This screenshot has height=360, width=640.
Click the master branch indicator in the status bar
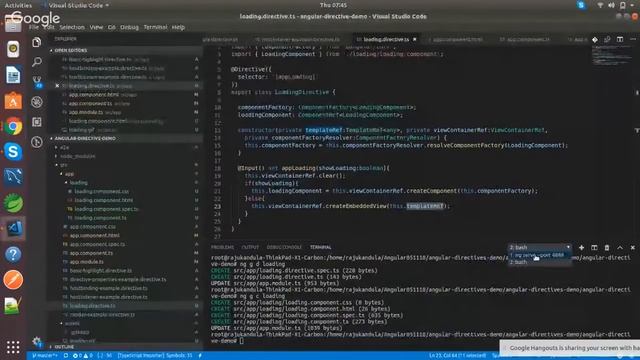pyautogui.click(x=45, y=356)
